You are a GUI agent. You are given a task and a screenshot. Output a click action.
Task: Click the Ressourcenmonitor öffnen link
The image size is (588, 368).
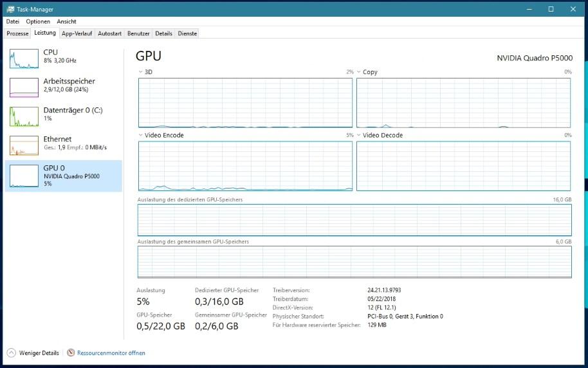pyautogui.click(x=111, y=353)
